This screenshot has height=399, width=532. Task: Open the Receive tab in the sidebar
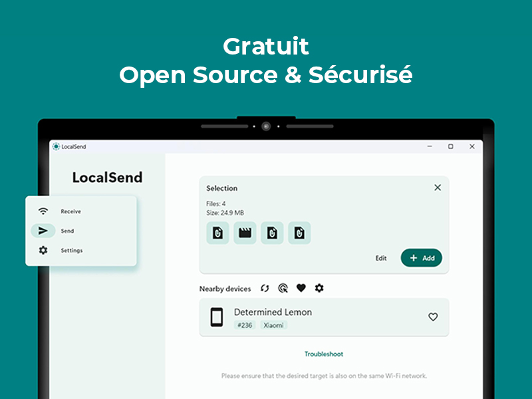[x=70, y=211]
